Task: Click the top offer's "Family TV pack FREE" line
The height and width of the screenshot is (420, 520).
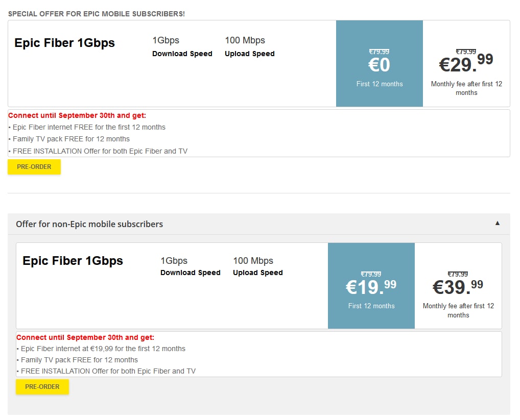Action: click(x=71, y=139)
